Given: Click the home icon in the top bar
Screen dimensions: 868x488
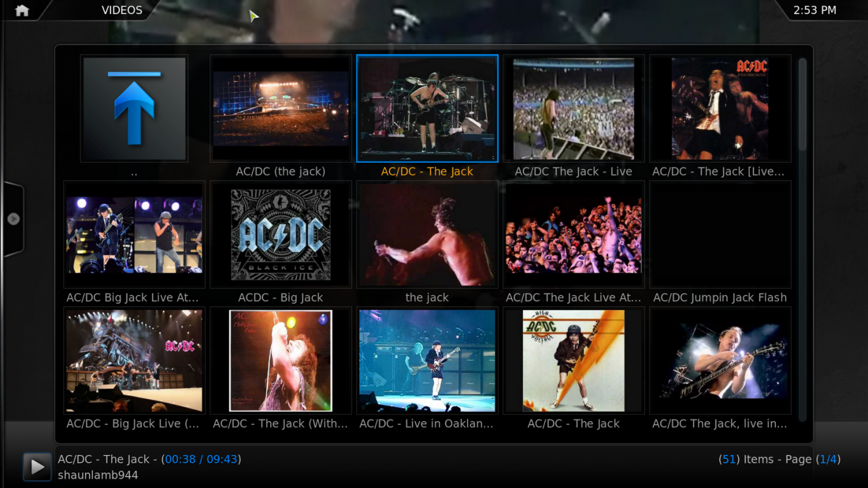Looking at the screenshot, I should pos(24,10).
